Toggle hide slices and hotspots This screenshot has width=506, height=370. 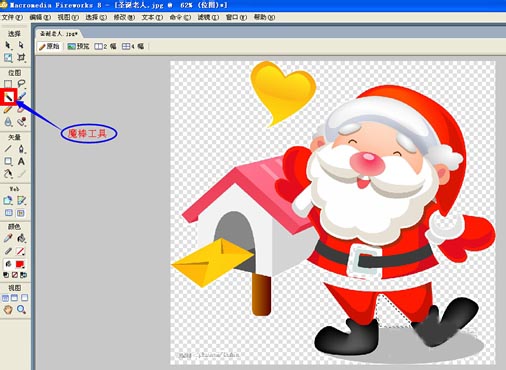9,213
